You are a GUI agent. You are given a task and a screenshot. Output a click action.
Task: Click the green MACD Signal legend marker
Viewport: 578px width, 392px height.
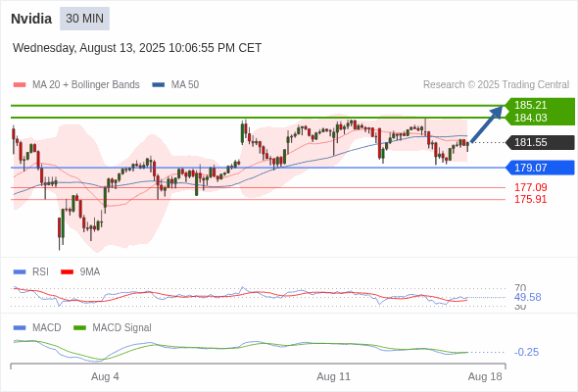point(80,327)
